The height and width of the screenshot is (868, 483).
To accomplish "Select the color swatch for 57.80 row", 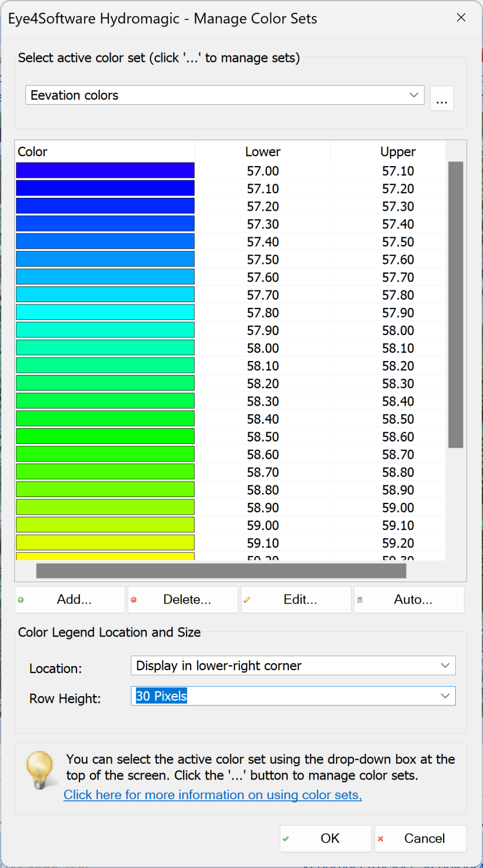I will coord(105,312).
